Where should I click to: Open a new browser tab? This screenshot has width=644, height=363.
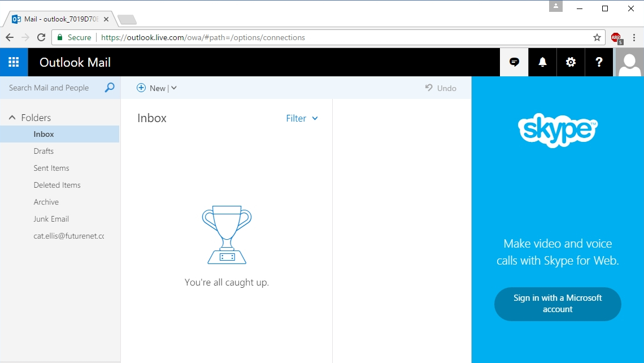coord(127,19)
